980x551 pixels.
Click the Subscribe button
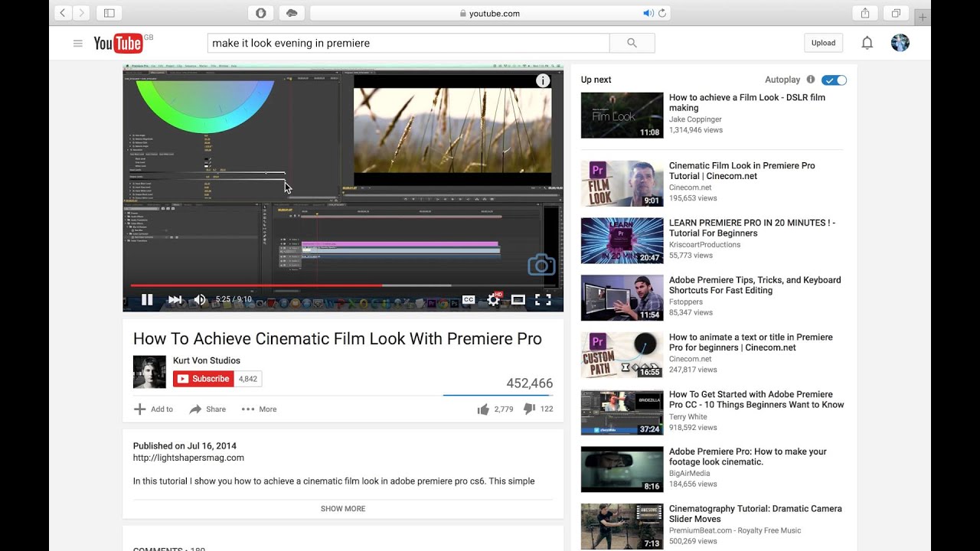204,379
